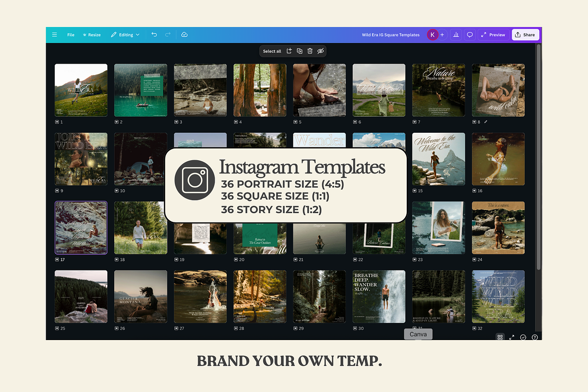Select page 5 thumbnail
This screenshot has height=392, width=588.
click(319, 90)
